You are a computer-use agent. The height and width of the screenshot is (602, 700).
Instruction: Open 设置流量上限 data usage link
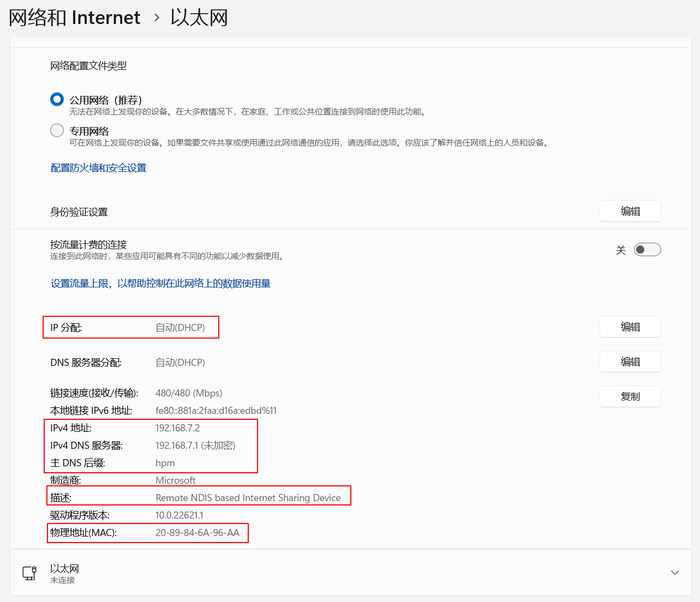[x=160, y=284]
